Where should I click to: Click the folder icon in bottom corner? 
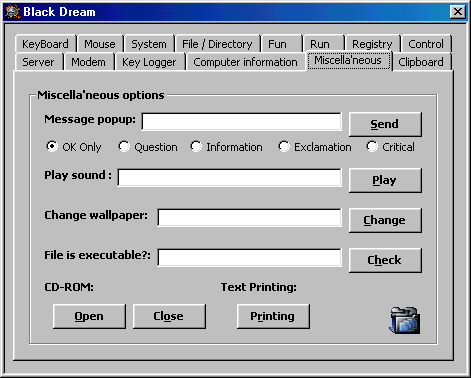pyautogui.click(x=405, y=320)
